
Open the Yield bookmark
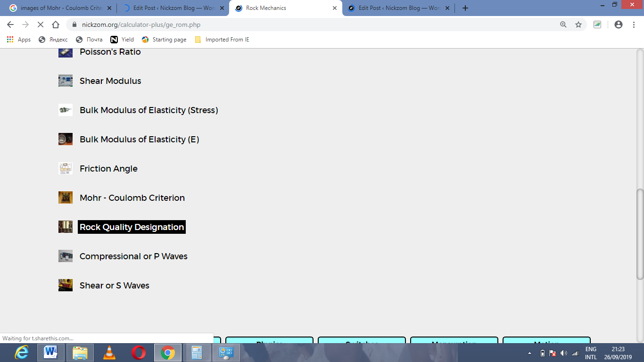[x=122, y=40]
